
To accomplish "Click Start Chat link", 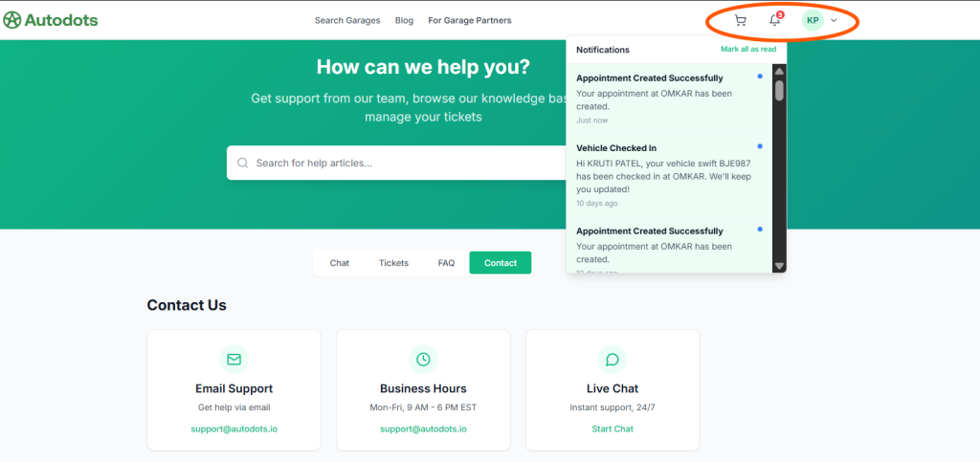I will coord(612,429).
